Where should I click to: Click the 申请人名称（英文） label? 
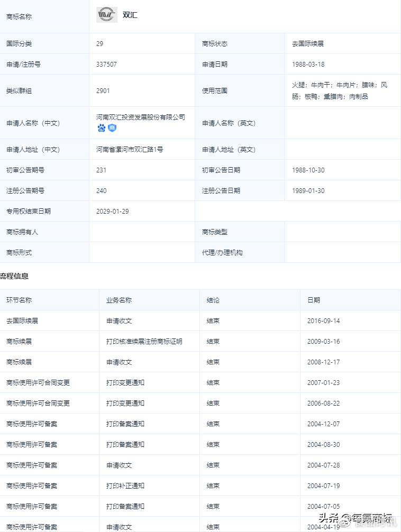point(229,123)
